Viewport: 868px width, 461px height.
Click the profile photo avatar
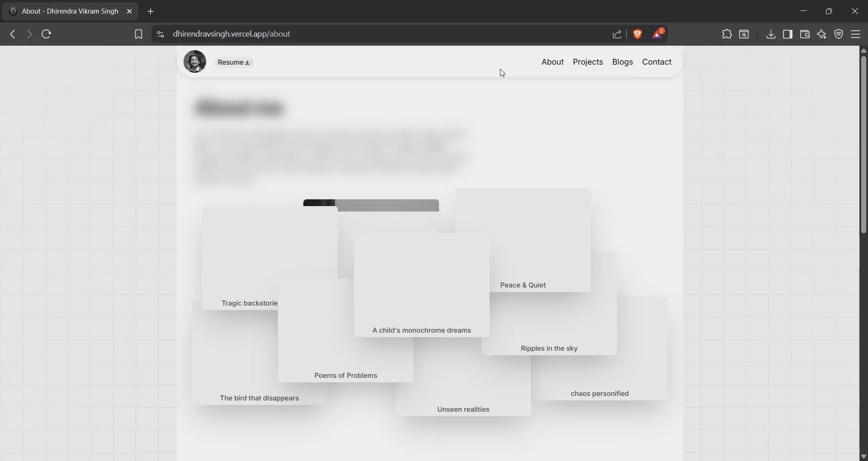tap(195, 61)
